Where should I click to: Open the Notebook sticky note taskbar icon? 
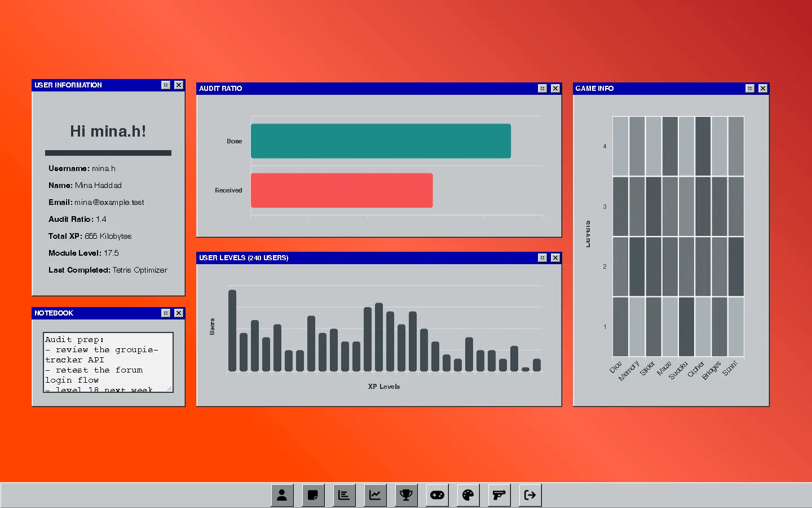point(313,495)
